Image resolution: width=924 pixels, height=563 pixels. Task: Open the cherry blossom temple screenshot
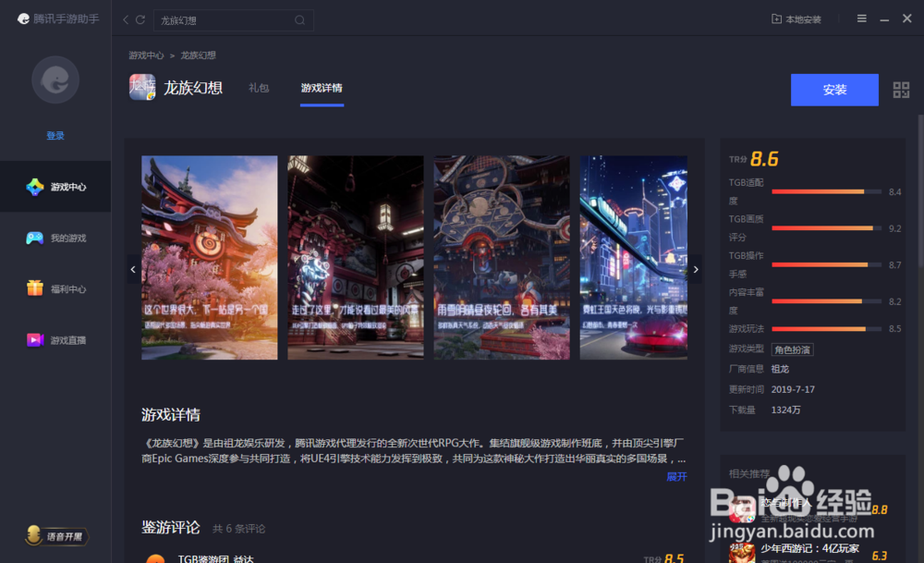coord(209,258)
